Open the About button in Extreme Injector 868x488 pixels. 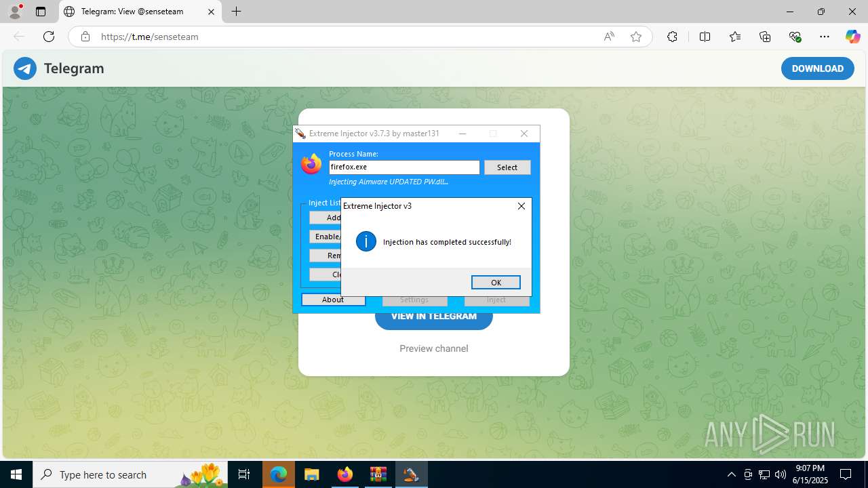pyautogui.click(x=333, y=300)
